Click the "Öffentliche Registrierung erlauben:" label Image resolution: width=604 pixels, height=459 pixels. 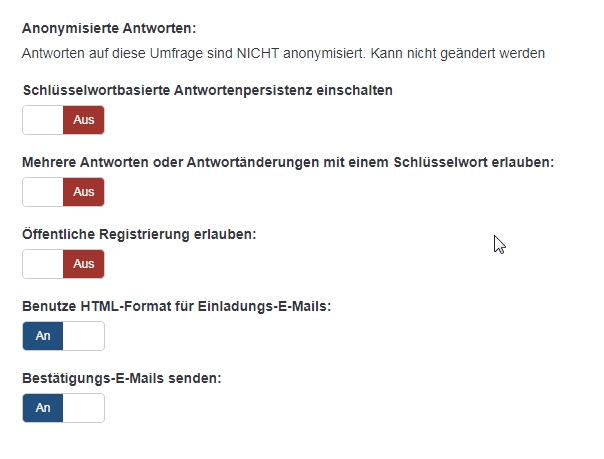pos(139,234)
